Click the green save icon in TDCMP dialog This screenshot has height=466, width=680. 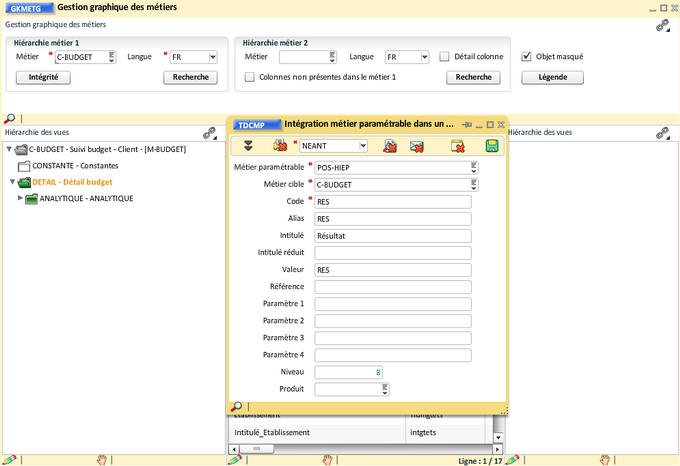(492, 146)
